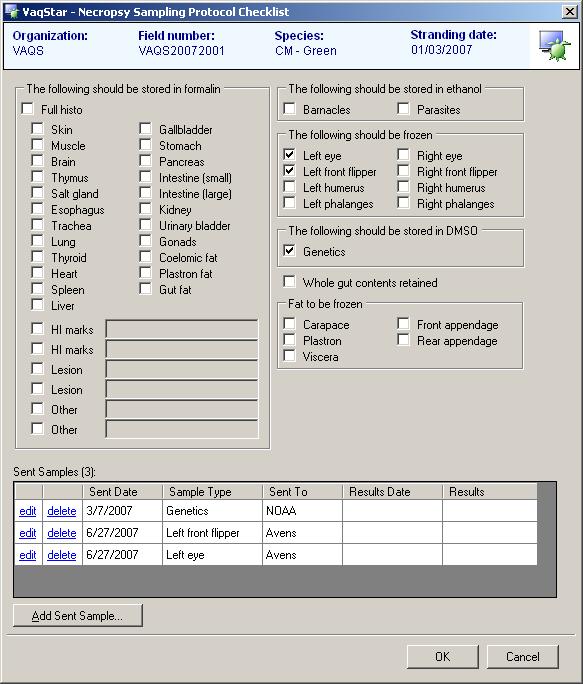Click the Cancel button
This screenshot has width=583, height=684.
click(x=522, y=657)
